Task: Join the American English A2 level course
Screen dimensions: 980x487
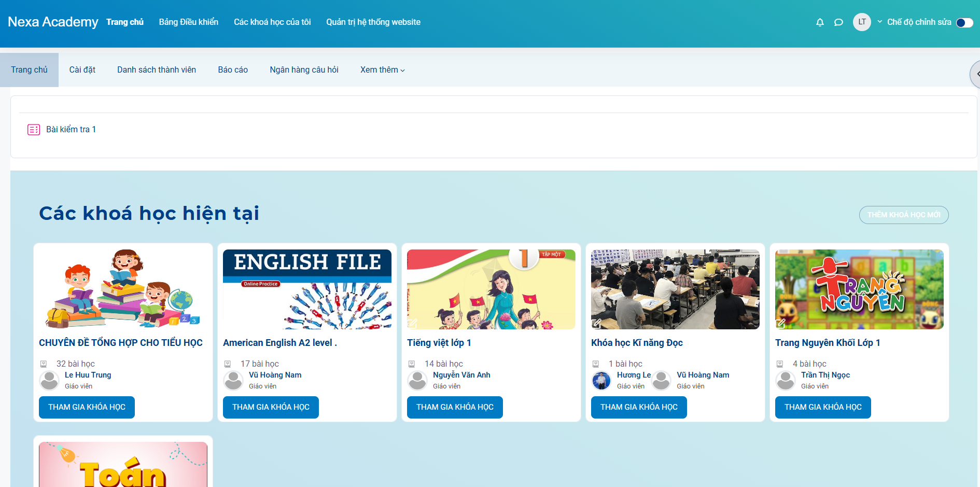Action: point(271,407)
